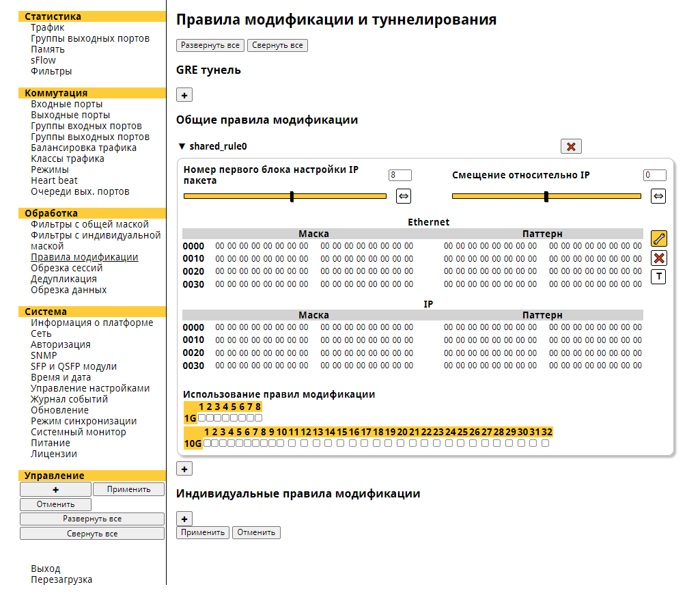Open the Память statistics page
The image size is (700, 602).
(x=47, y=50)
